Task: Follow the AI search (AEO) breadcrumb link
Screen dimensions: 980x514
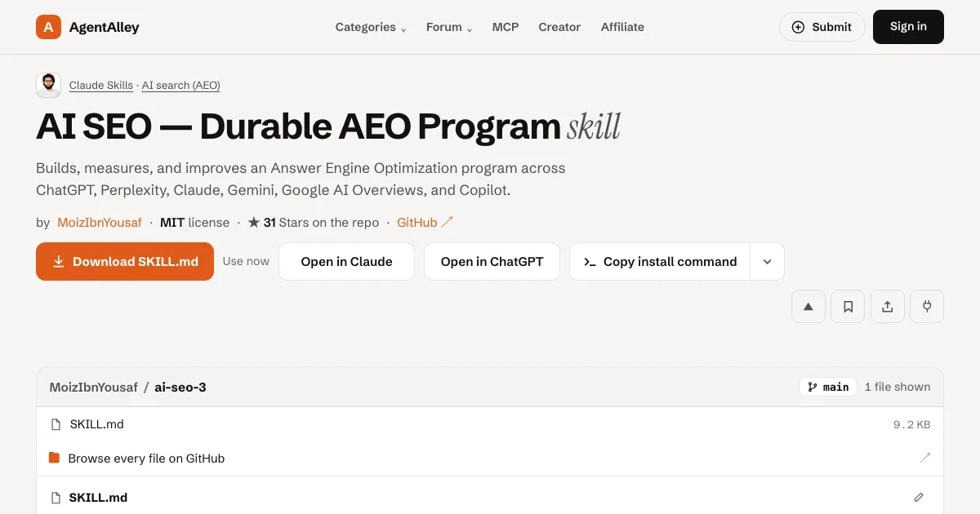Action: coord(181,86)
